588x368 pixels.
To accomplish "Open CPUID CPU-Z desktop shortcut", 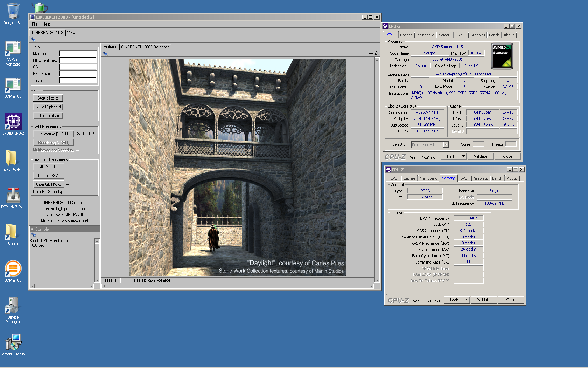I will [x=13, y=124].
